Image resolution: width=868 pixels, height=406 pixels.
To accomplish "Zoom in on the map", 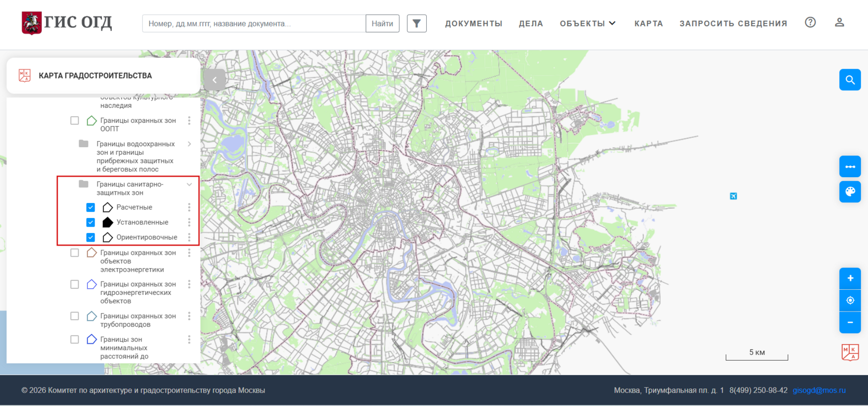I will tap(850, 278).
